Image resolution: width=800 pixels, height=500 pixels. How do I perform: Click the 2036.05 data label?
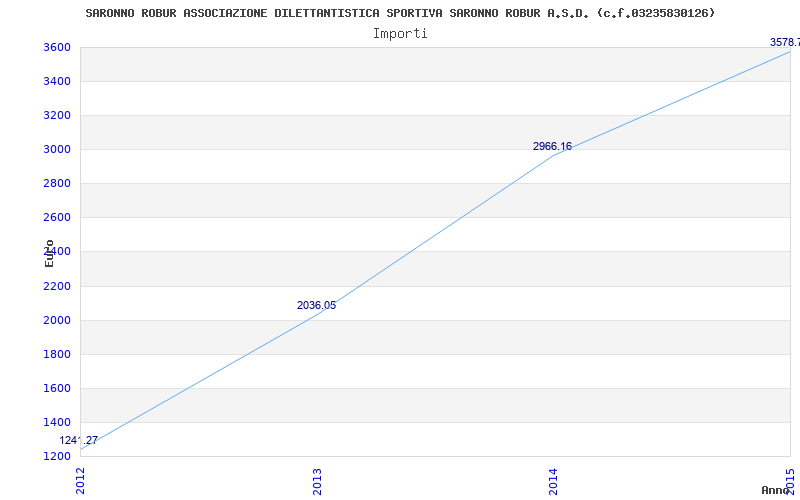tap(316, 305)
